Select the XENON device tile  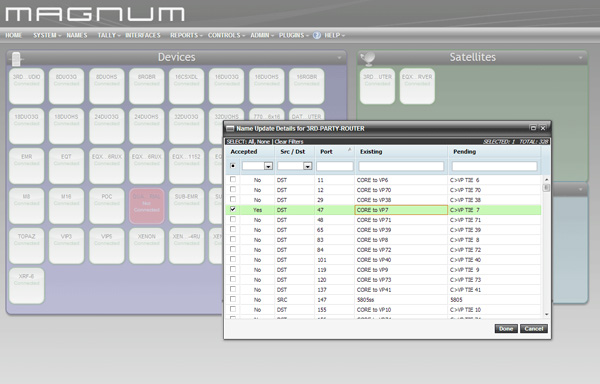click(x=147, y=246)
